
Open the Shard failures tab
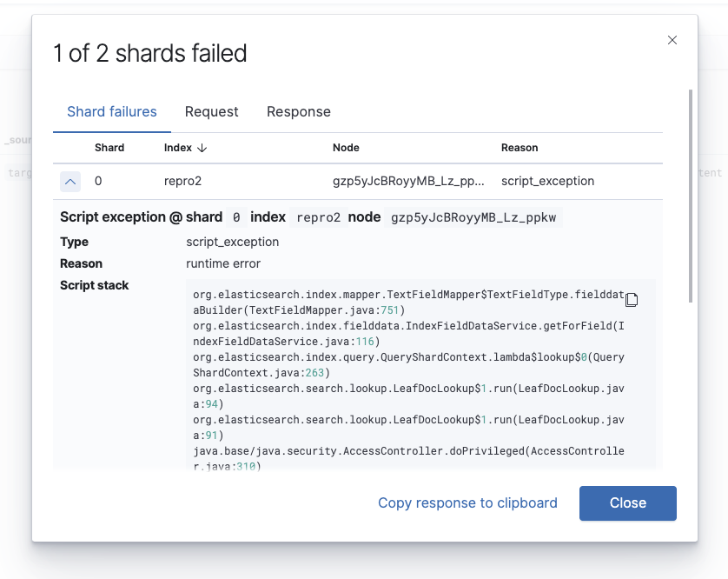pyautogui.click(x=112, y=111)
